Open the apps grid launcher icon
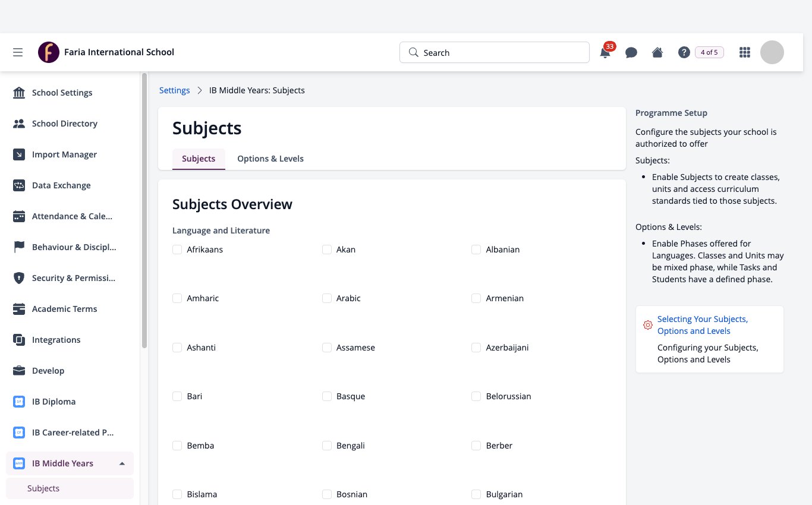812x505 pixels. click(x=745, y=52)
